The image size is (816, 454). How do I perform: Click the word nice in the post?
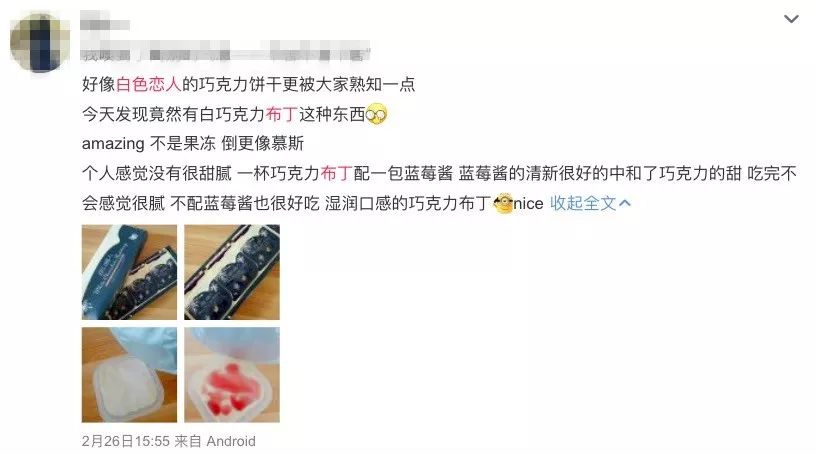pyautogui.click(x=528, y=204)
